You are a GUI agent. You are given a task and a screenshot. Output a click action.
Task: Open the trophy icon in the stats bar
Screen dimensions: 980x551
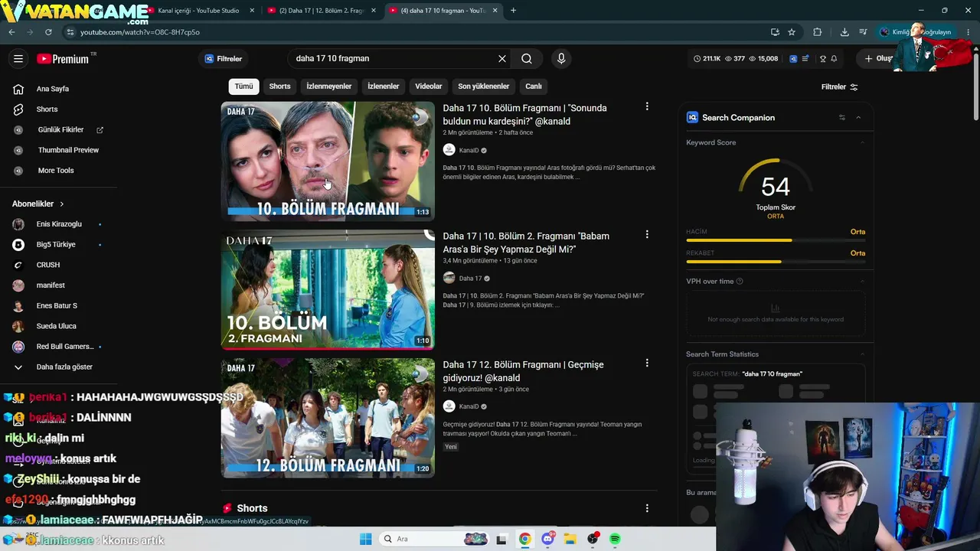(x=823, y=59)
